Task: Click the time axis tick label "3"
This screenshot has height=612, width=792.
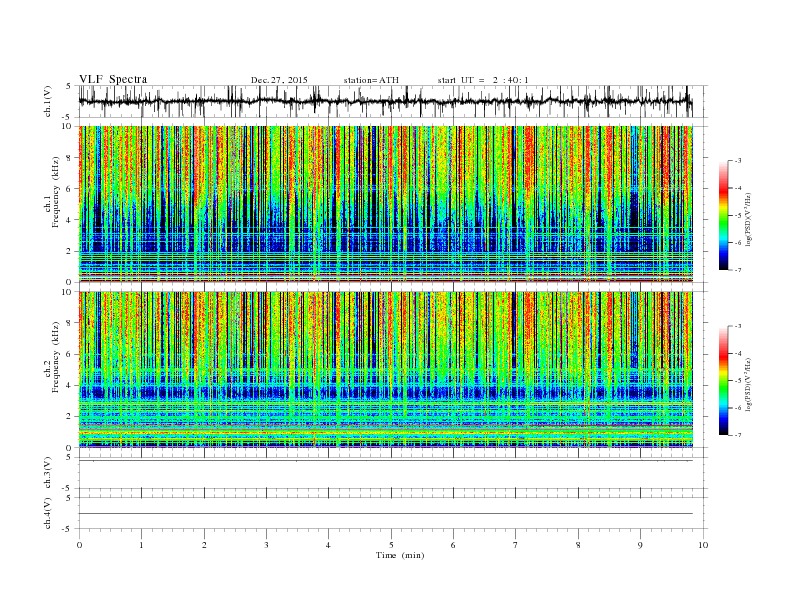Action: [x=266, y=545]
